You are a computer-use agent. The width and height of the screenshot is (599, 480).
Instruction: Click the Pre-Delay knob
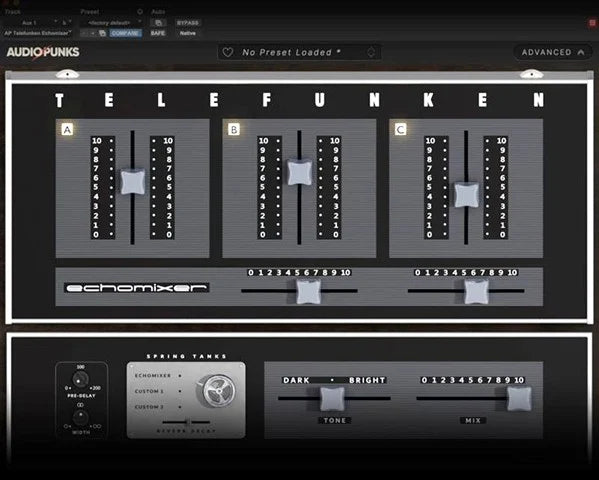[80, 379]
